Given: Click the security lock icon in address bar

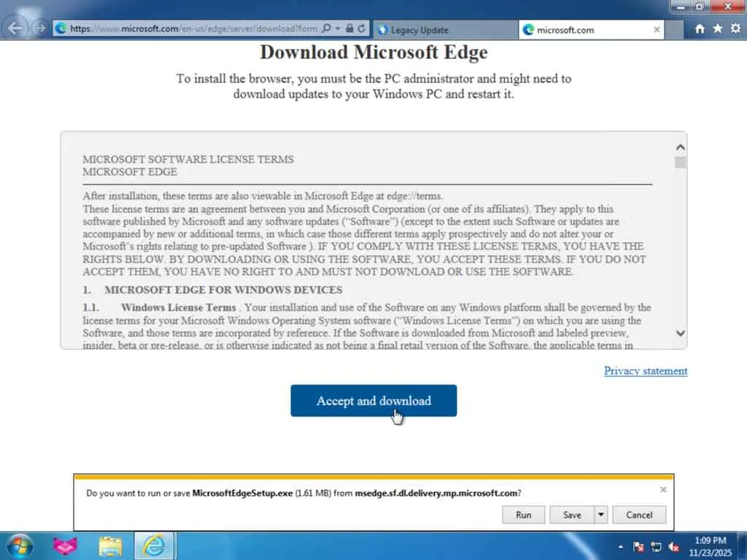Looking at the screenshot, I should pyautogui.click(x=349, y=28).
